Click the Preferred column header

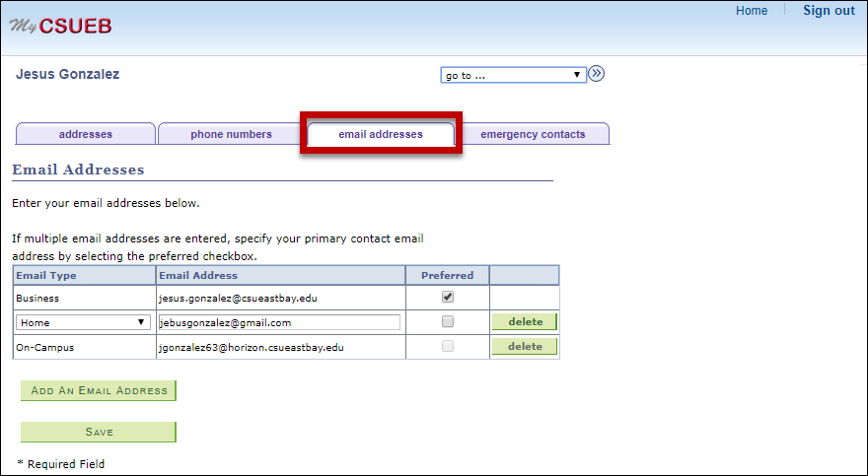click(447, 275)
